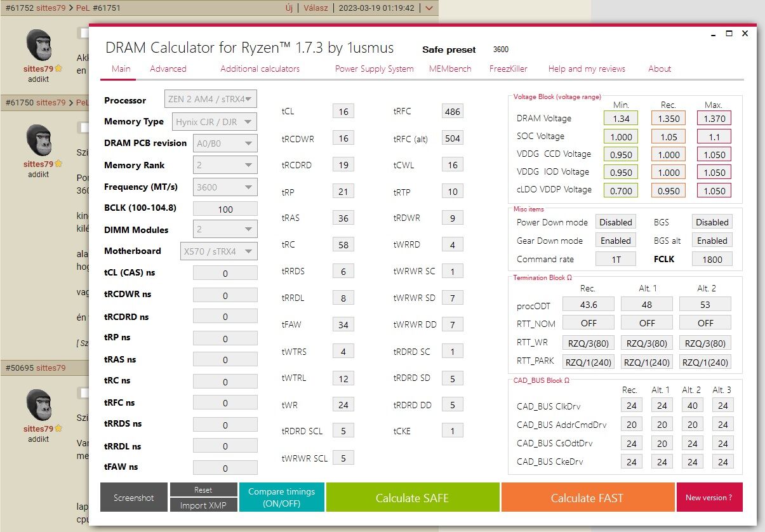This screenshot has width=765, height=532.
Task: Click the Power Down mode Disabled value
Action: (616, 222)
